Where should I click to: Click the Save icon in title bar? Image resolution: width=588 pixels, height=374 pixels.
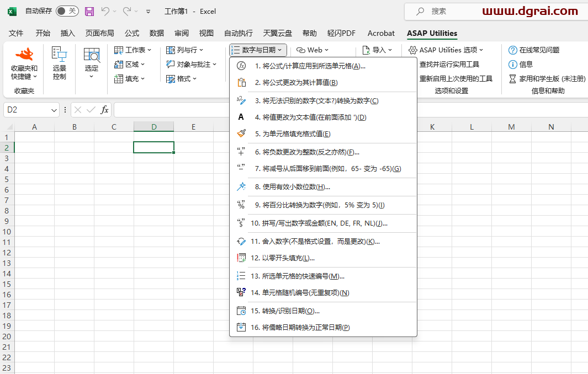pos(89,11)
